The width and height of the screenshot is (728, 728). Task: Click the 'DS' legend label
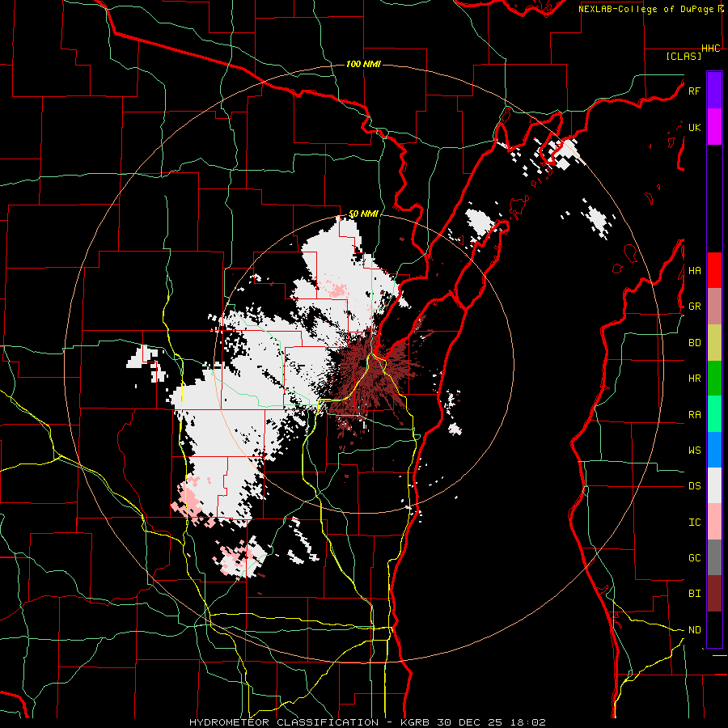click(694, 486)
